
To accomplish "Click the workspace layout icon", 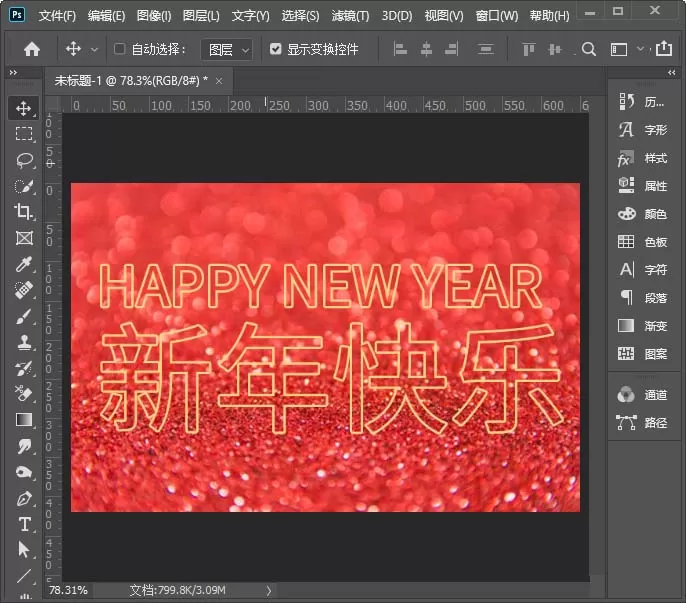I will coord(619,49).
